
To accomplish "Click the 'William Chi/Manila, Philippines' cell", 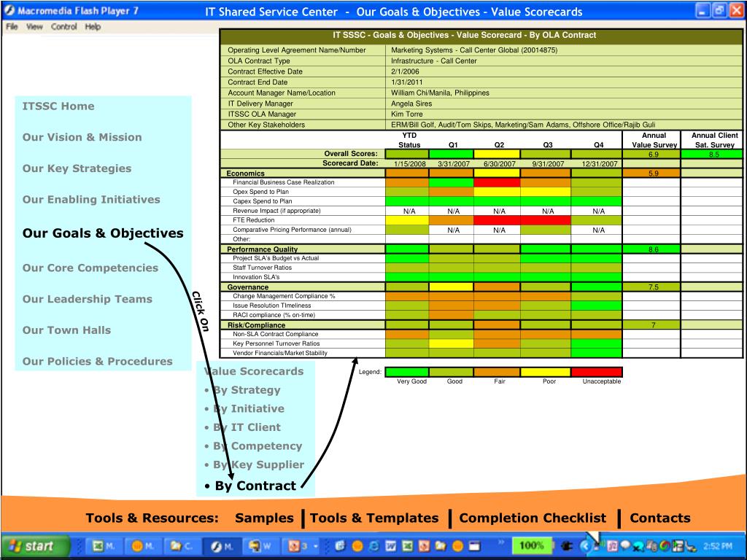I will [564, 93].
